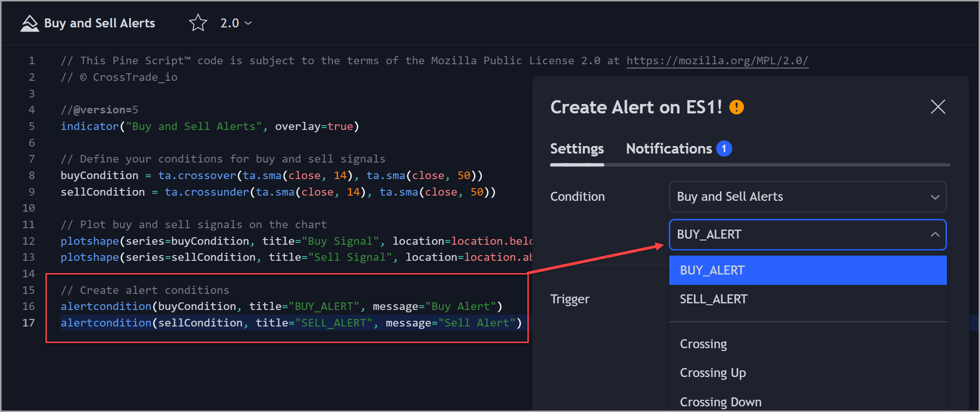The height and width of the screenshot is (412, 980).
Task: Choose the Crossing option
Action: click(x=807, y=344)
